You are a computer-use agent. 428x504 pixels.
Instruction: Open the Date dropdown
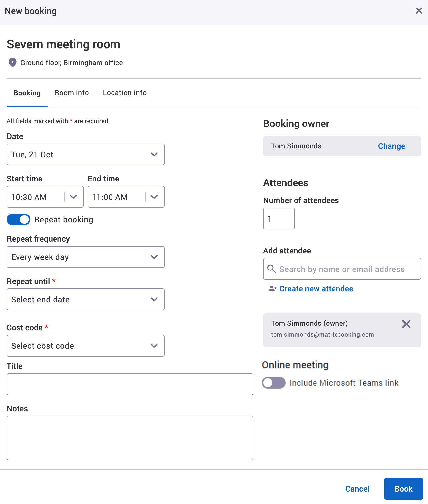(154, 154)
